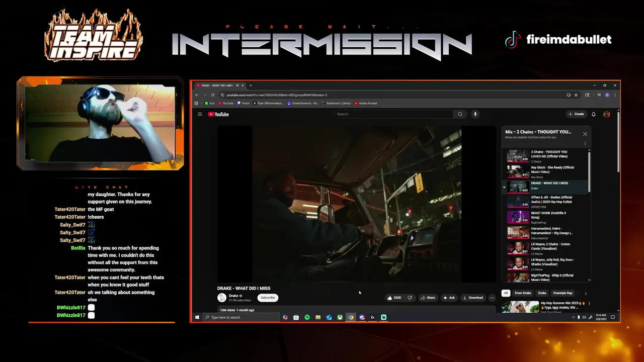Open the Chrome profile icon
This screenshot has height=362, width=644.
pos(607,95)
